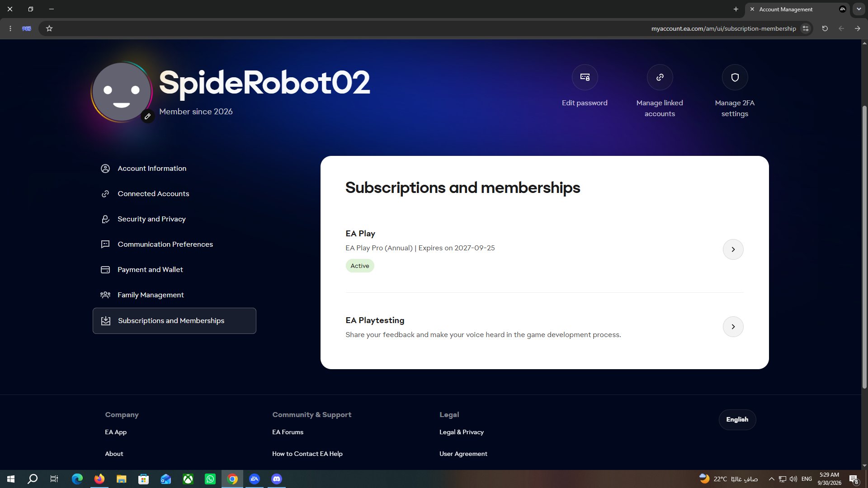Image resolution: width=868 pixels, height=488 pixels.
Task: Expand EA Play subscription details arrow
Action: point(733,249)
